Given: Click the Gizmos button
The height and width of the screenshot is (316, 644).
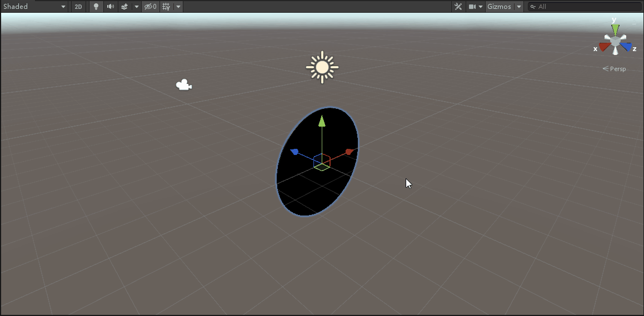Looking at the screenshot, I should coord(499,7).
